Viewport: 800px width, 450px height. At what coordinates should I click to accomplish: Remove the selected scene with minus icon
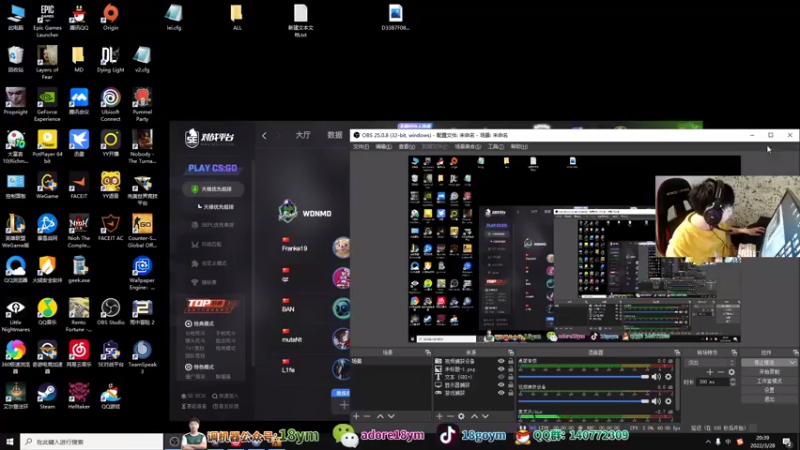[367, 416]
